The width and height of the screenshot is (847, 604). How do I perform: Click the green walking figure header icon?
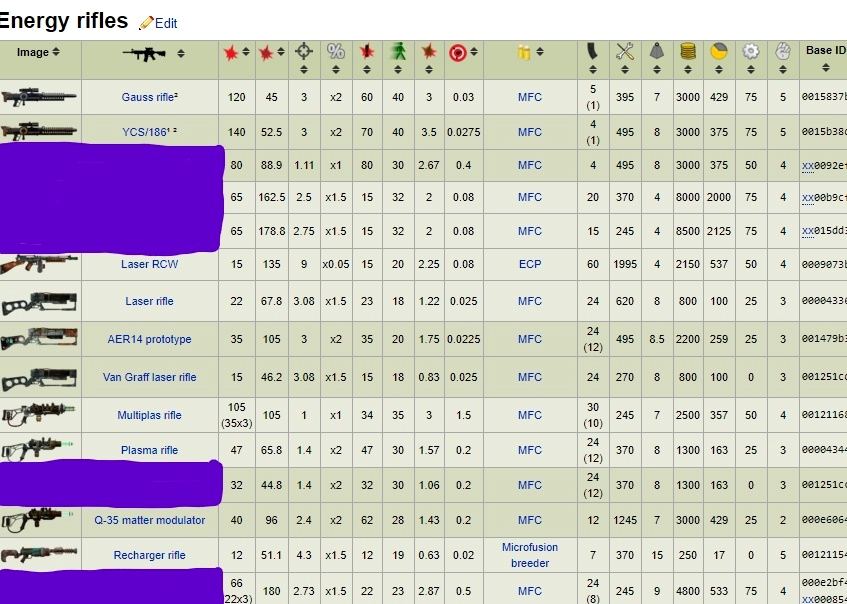click(398, 52)
